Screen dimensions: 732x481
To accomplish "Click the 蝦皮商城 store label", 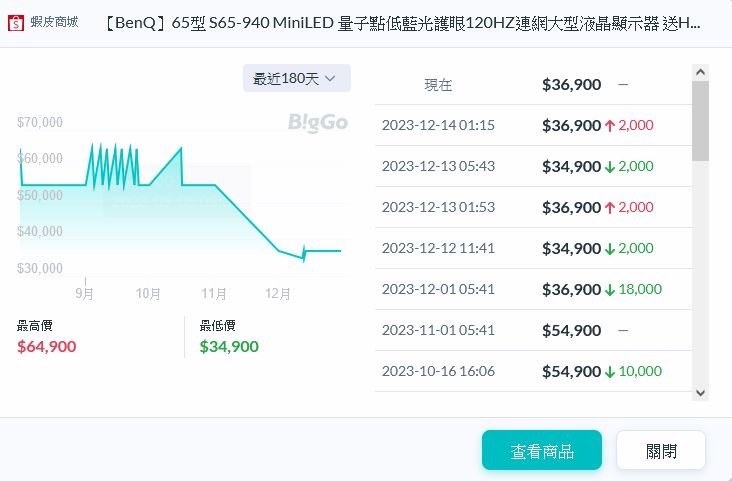I will click(54, 22).
